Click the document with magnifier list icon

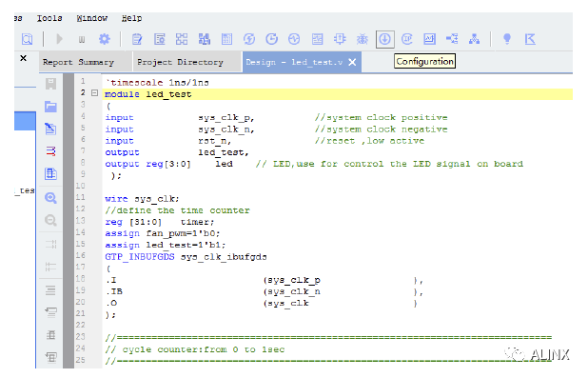[160, 39]
